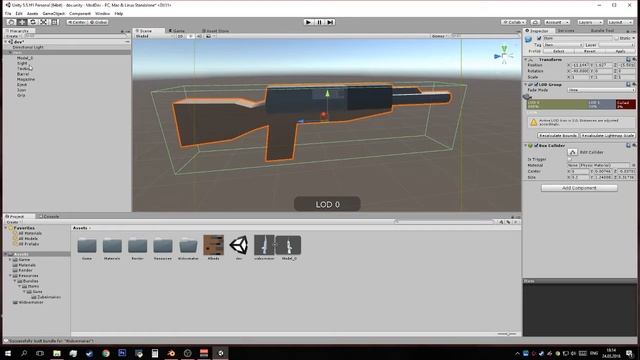
Task: Toggle the object active checkbox in Inspector
Action: pos(539,38)
